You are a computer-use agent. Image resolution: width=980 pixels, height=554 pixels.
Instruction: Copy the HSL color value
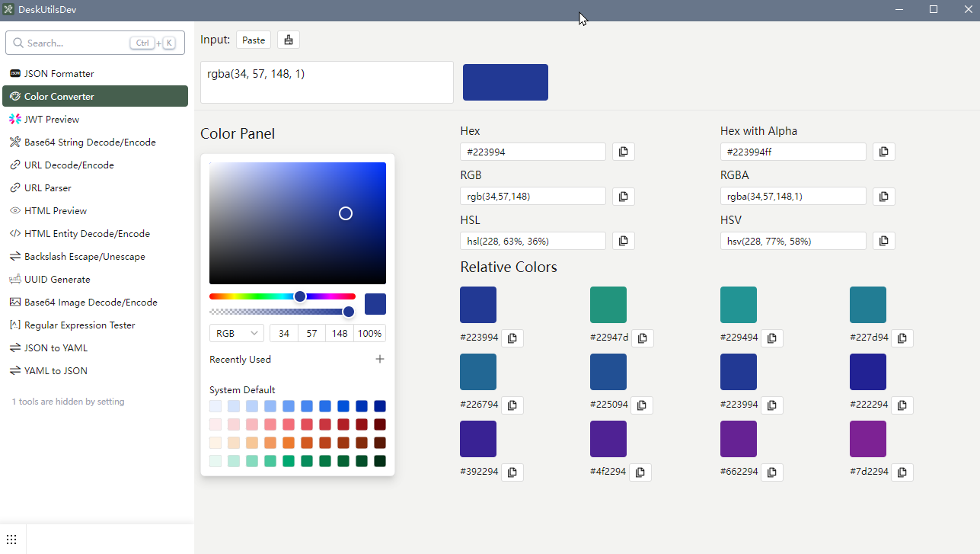point(623,241)
